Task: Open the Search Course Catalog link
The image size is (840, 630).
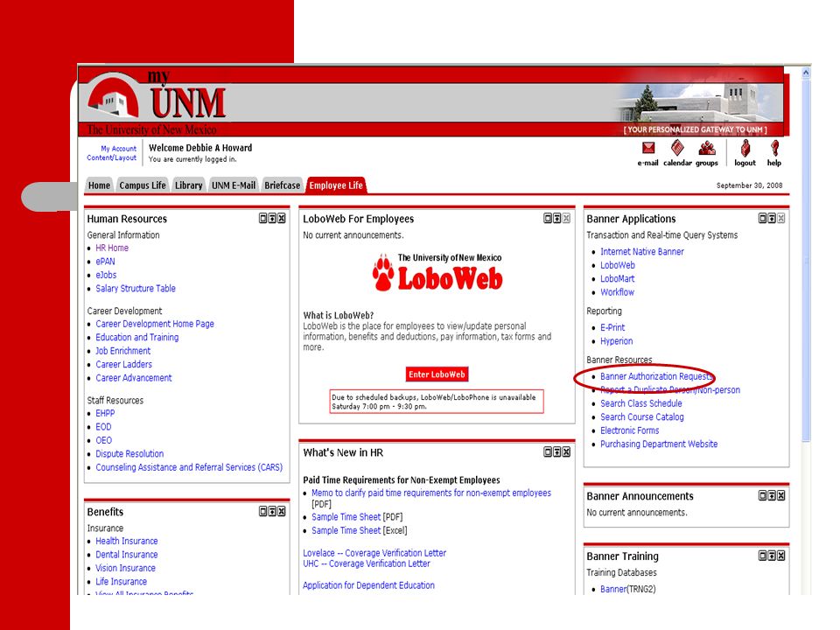Action: tap(641, 416)
